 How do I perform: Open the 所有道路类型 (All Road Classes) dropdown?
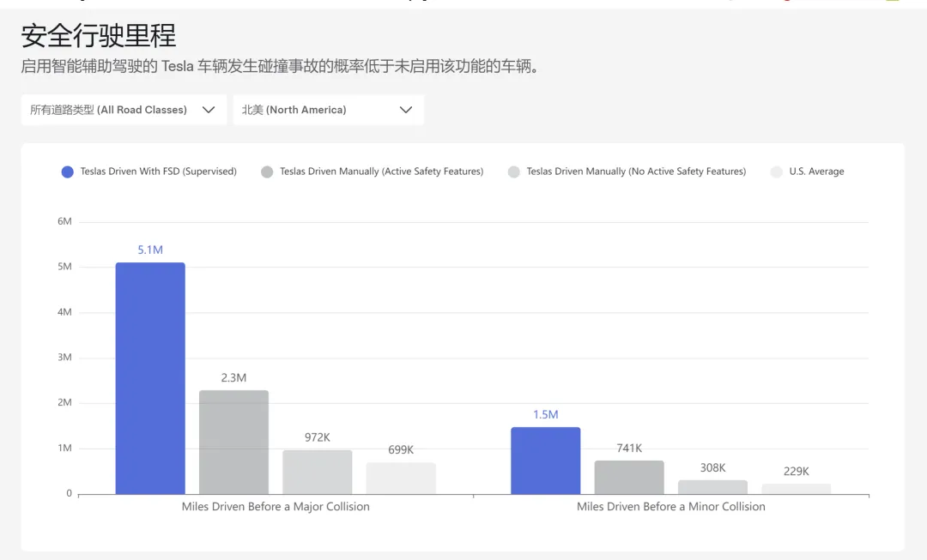[x=124, y=110]
